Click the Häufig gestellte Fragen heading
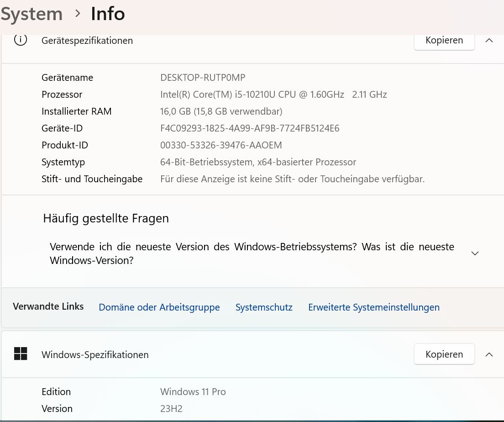The height and width of the screenshot is (422, 504). point(106,218)
